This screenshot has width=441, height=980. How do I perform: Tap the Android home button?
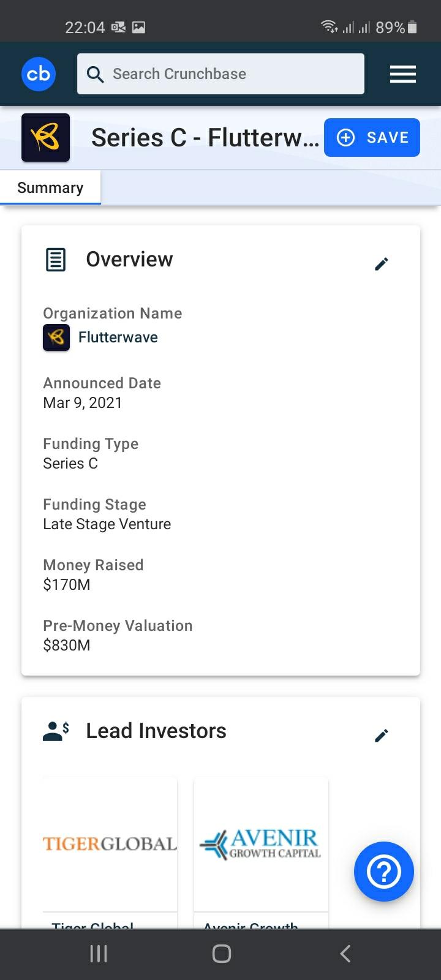tap(221, 953)
